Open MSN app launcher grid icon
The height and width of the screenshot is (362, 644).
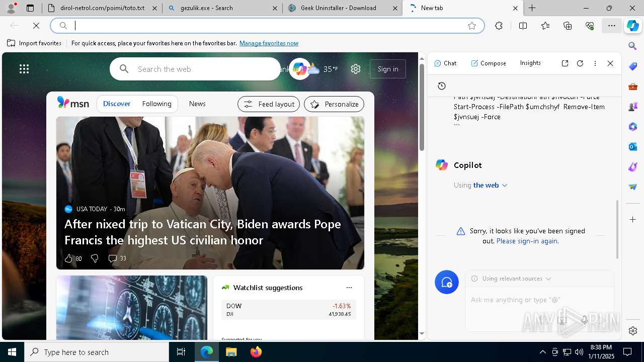click(x=24, y=69)
